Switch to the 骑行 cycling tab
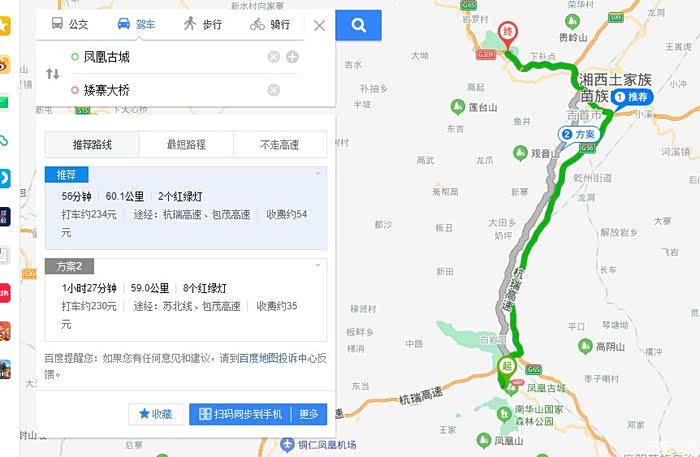 (270, 24)
